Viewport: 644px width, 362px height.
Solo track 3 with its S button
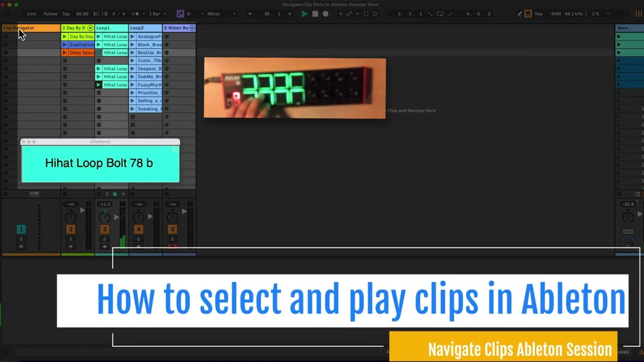click(x=105, y=239)
